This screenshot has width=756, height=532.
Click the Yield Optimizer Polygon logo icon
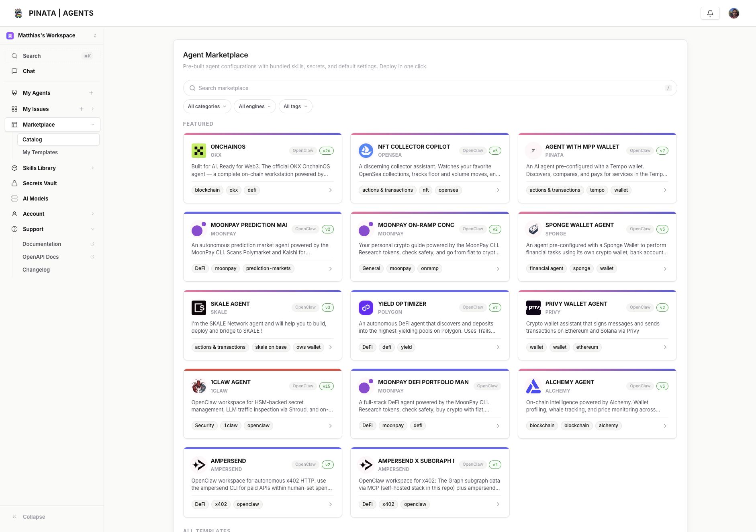click(x=366, y=308)
